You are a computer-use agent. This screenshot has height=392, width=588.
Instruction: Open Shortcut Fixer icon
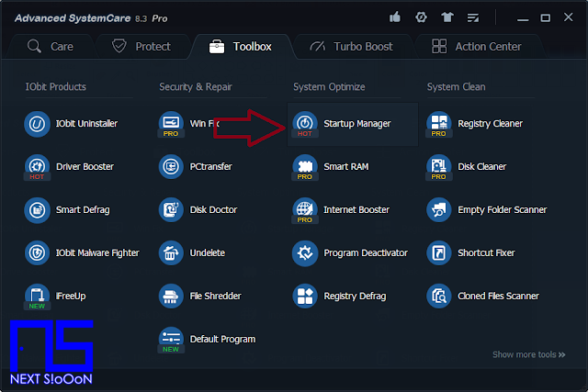click(x=439, y=253)
